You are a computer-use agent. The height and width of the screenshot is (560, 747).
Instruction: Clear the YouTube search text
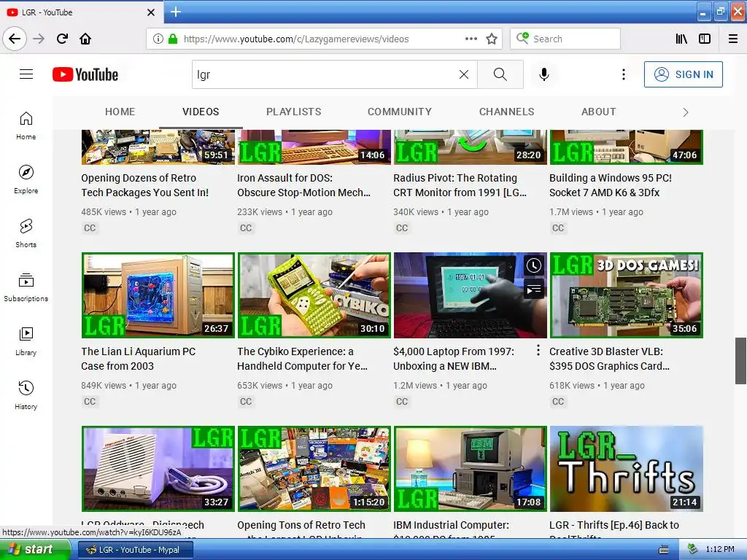click(x=463, y=74)
